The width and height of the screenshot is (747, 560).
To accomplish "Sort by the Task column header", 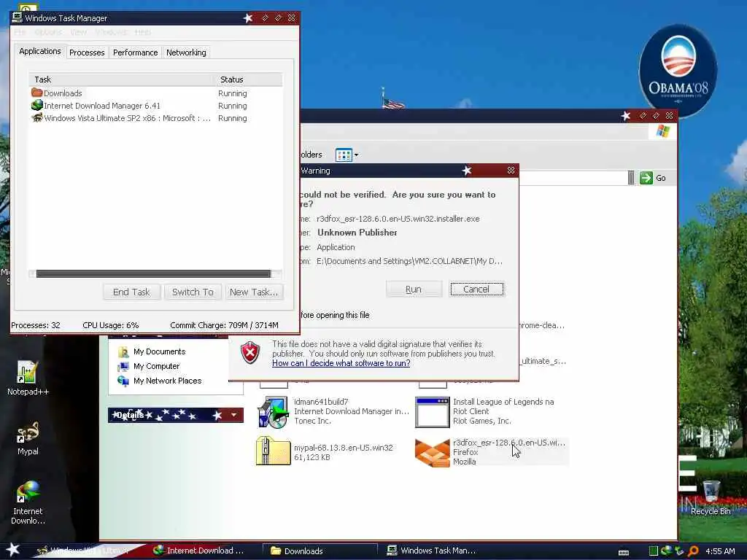I will point(122,79).
